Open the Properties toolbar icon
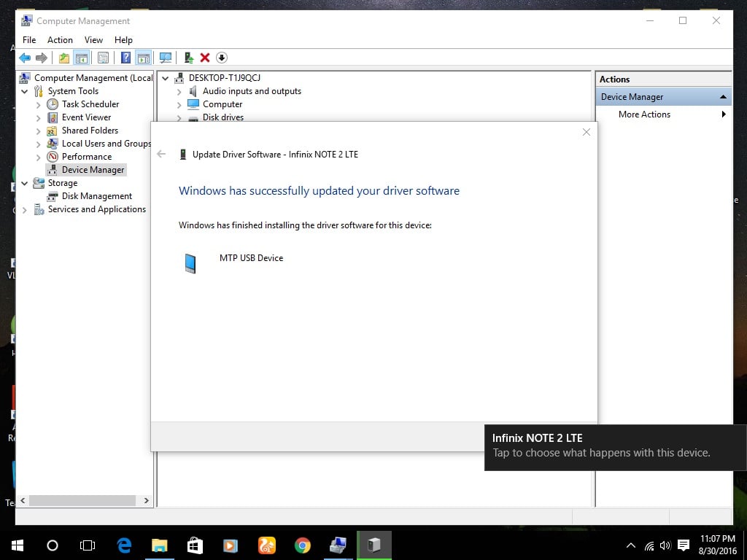 pyautogui.click(x=103, y=58)
